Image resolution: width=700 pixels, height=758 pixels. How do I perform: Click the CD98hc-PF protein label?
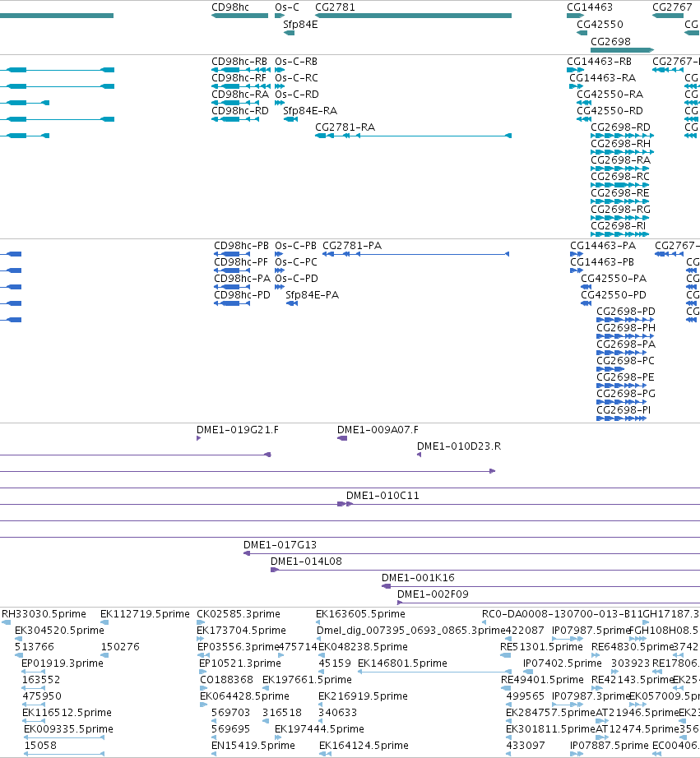(x=241, y=262)
